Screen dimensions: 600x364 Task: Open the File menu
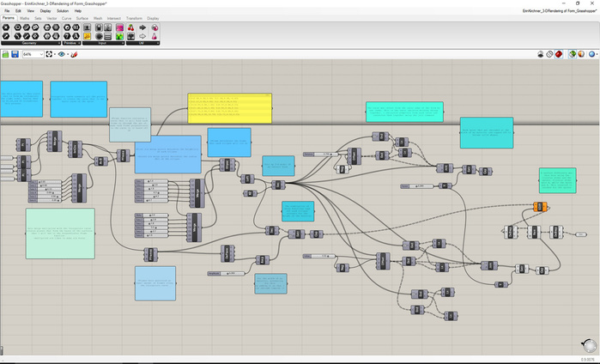pos(7,11)
